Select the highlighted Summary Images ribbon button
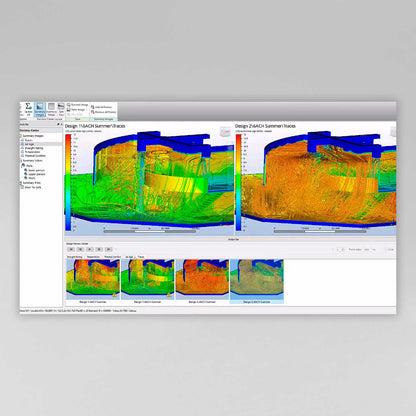This screenshot has height=416, width=416. click(40, 110)
